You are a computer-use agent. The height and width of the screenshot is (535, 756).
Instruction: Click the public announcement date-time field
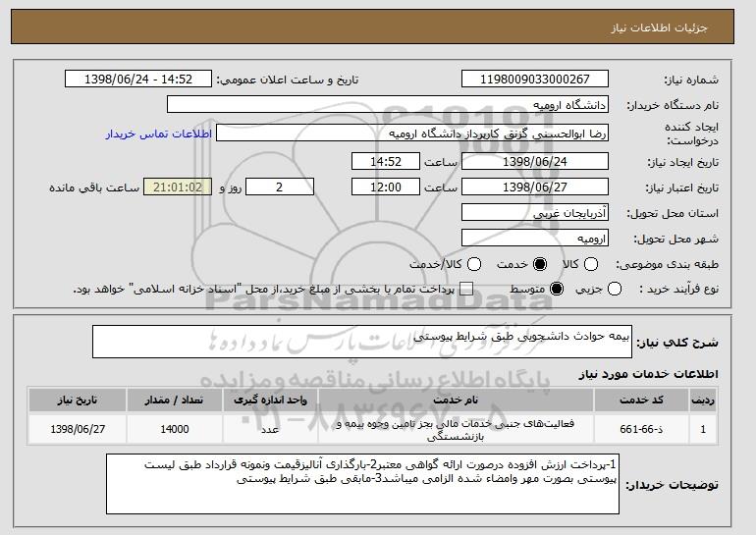point(138,79)
